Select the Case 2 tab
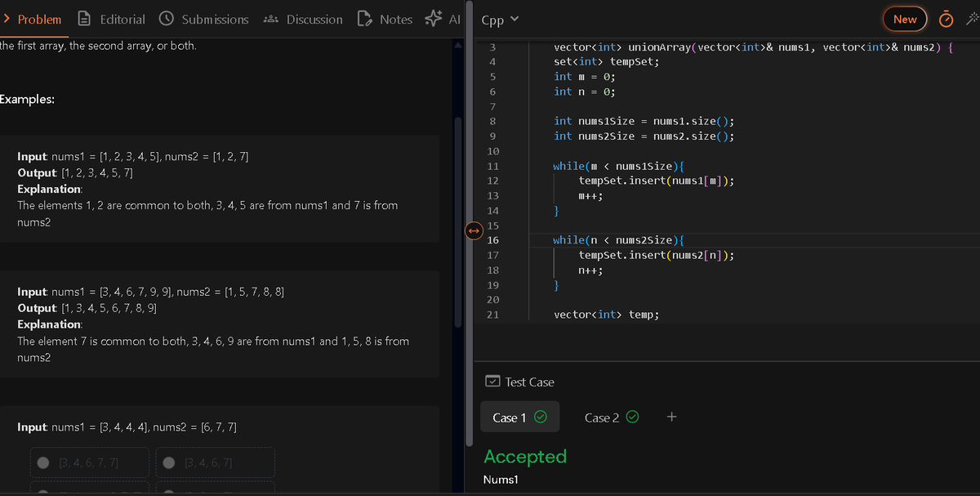This screenshot has width=980, height=496. tap(611, 418)
